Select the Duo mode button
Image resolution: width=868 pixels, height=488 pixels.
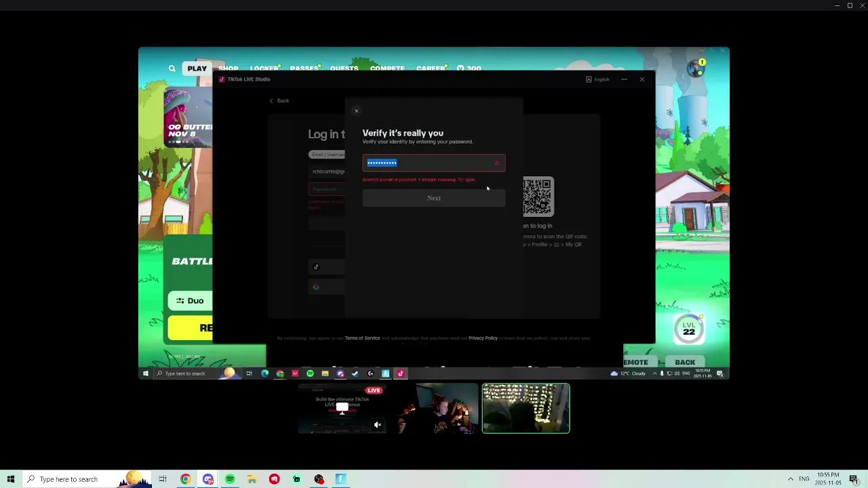tap(190, 301)
